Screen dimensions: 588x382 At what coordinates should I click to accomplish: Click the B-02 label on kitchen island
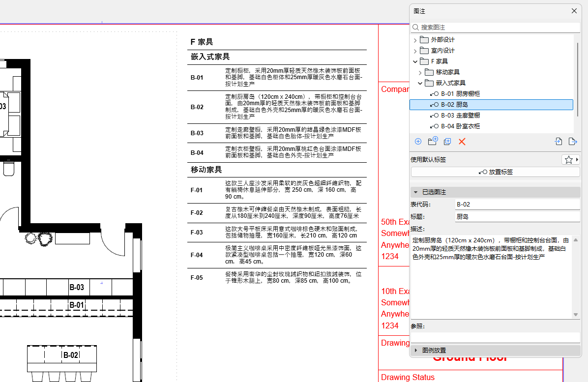point(71,355)
